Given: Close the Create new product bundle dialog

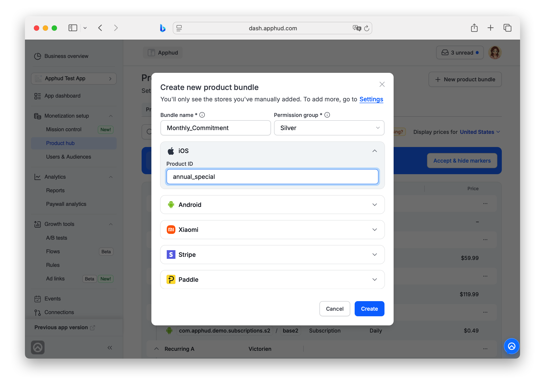Looking at the screenshot, I should click(382, 84).
